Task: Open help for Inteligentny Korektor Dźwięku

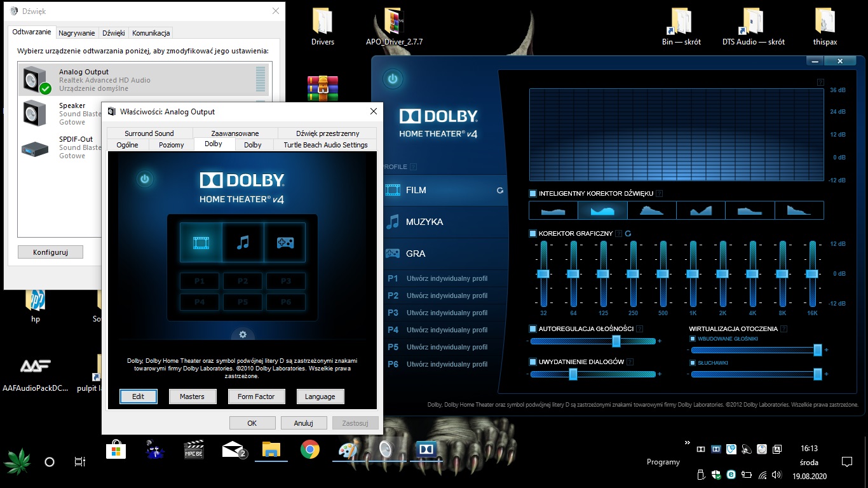Action: click(659, 194)
